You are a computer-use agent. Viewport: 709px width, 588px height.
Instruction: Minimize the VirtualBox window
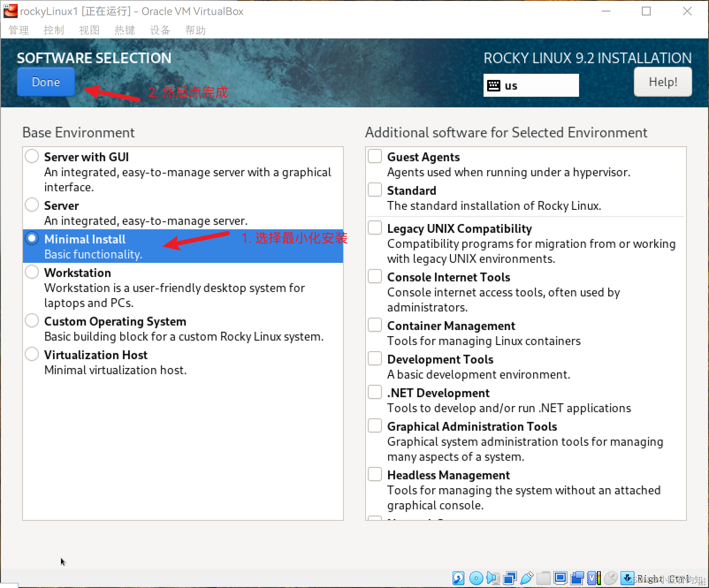pyautogui.click(x=606, y=11)
